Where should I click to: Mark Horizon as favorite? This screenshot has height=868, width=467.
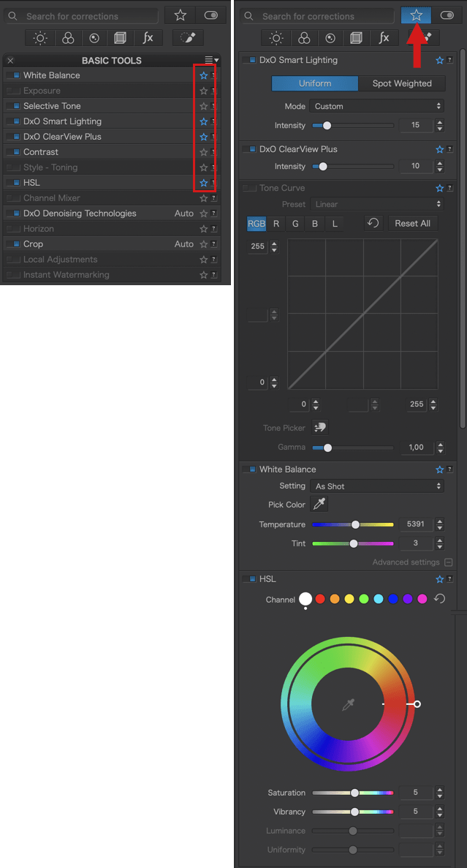pos(204,229)
